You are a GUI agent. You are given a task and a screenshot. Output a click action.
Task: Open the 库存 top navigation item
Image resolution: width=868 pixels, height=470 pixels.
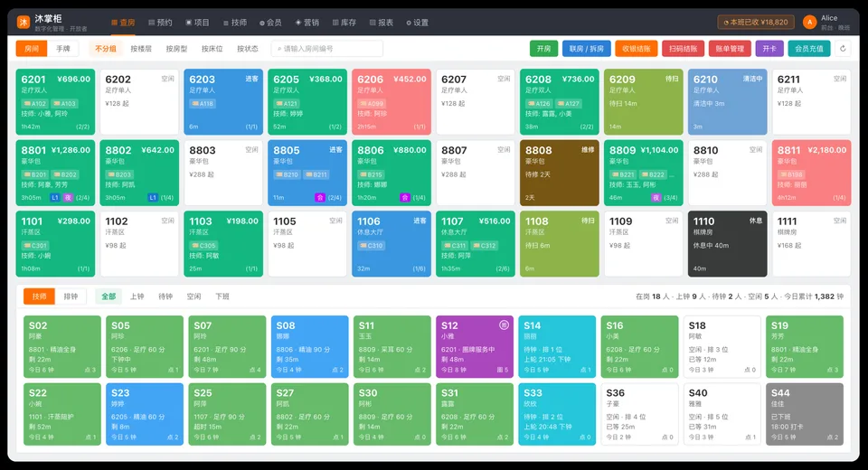(344, 23)
